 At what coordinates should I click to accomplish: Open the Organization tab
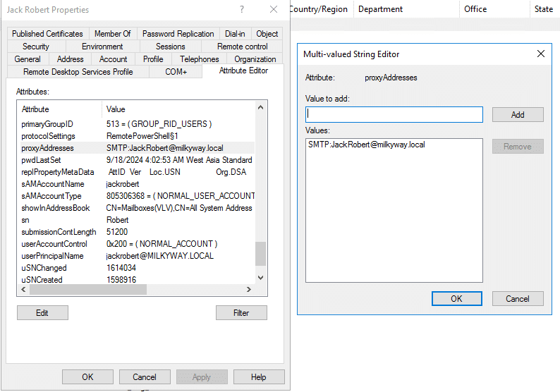[255, 59]
